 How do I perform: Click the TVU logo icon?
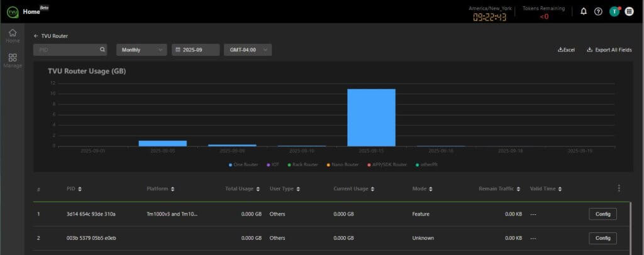pos(12,11)
